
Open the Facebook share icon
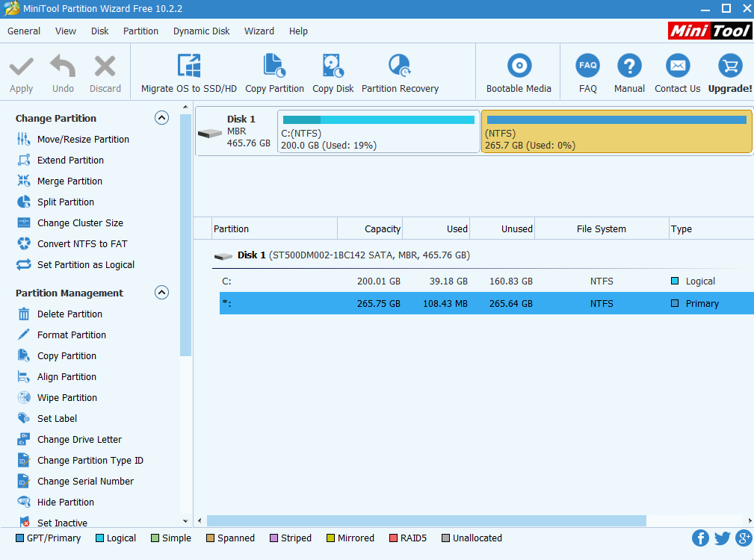pos(700,538)
